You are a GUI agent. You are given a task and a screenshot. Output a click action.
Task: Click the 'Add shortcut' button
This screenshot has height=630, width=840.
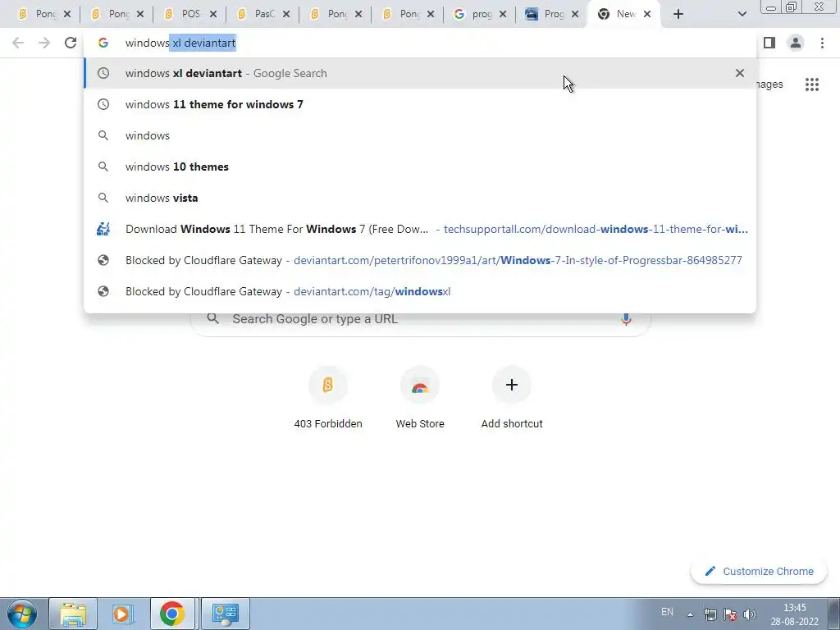[x=512, y=398]
